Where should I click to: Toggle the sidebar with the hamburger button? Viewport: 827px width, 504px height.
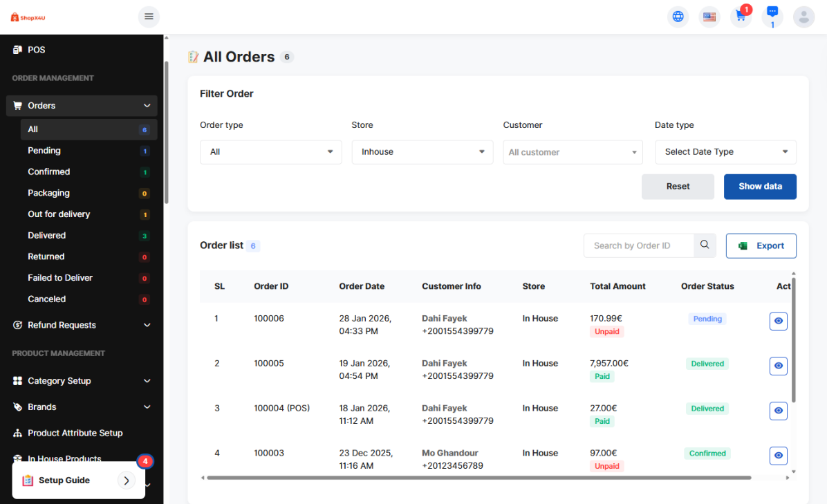(149, 16)
